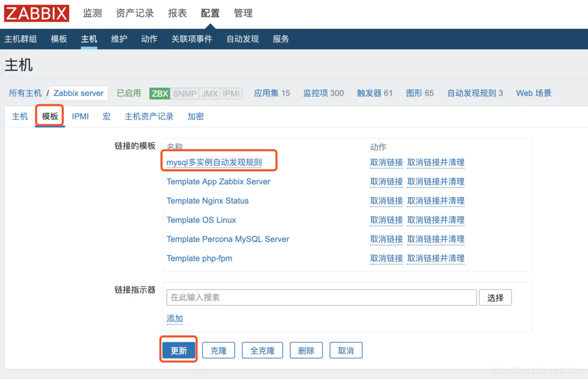Open Template Percona MySQL Server link

(228, 239)
